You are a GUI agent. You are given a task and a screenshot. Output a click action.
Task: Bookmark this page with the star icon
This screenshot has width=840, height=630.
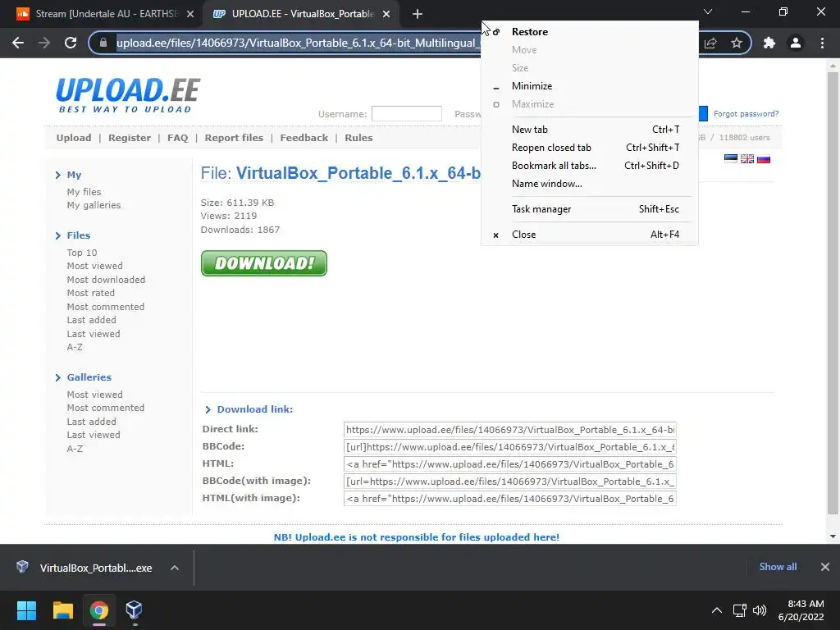tap(737, 43)
